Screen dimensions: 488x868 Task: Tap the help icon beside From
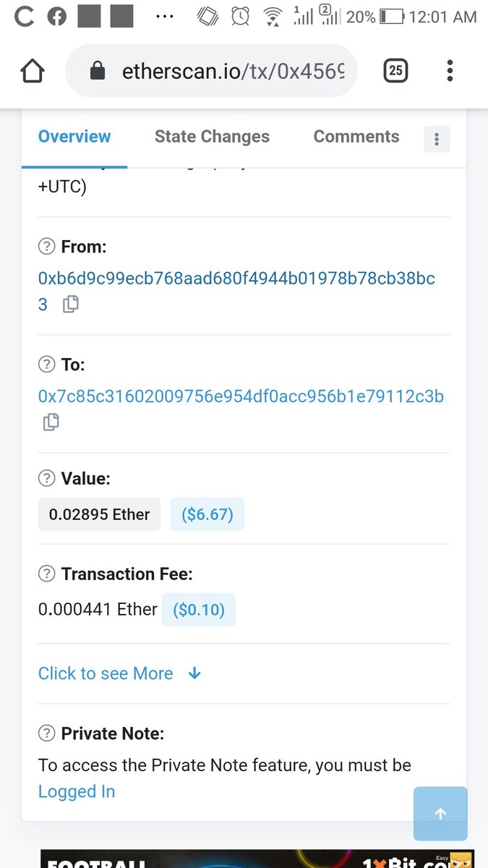point(46,247)
